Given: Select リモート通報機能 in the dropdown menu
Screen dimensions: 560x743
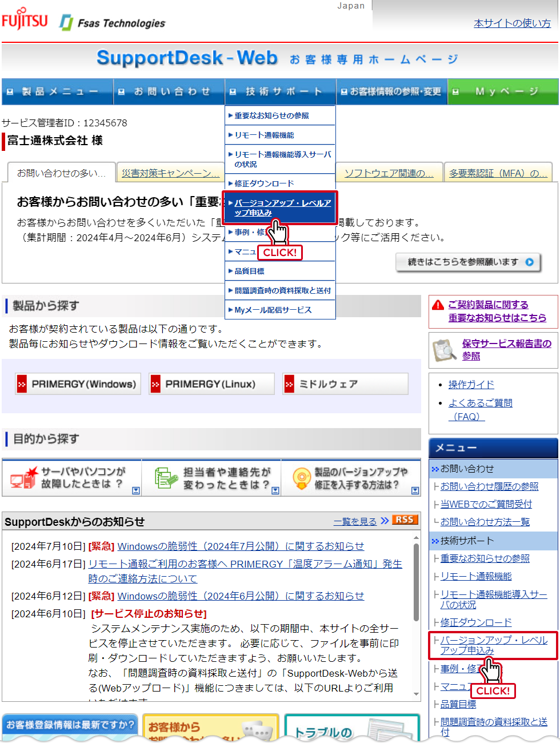Looking at the screenshot, I should [280, 135].
